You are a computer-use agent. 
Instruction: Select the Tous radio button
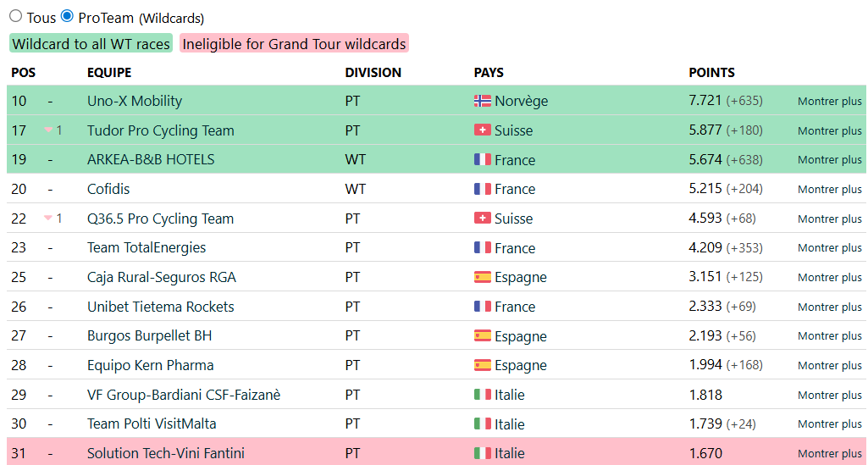[x=15, y=16]
